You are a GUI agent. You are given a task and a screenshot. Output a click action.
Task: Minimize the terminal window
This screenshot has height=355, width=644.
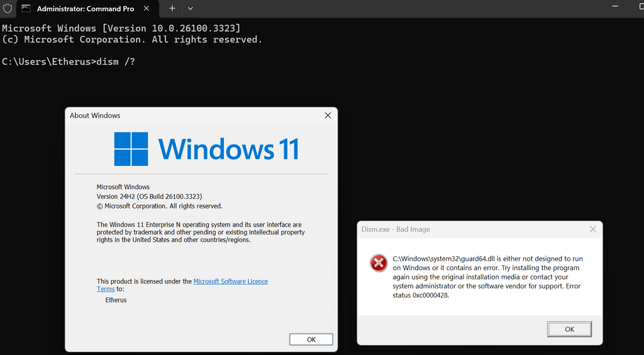coord(616,6)
